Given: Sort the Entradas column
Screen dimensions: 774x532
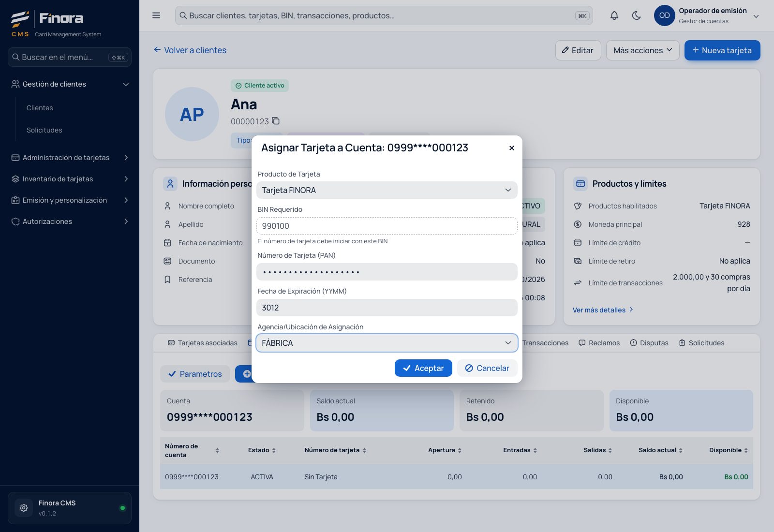Looking at the screenshot, I should [x=535, y=450].
